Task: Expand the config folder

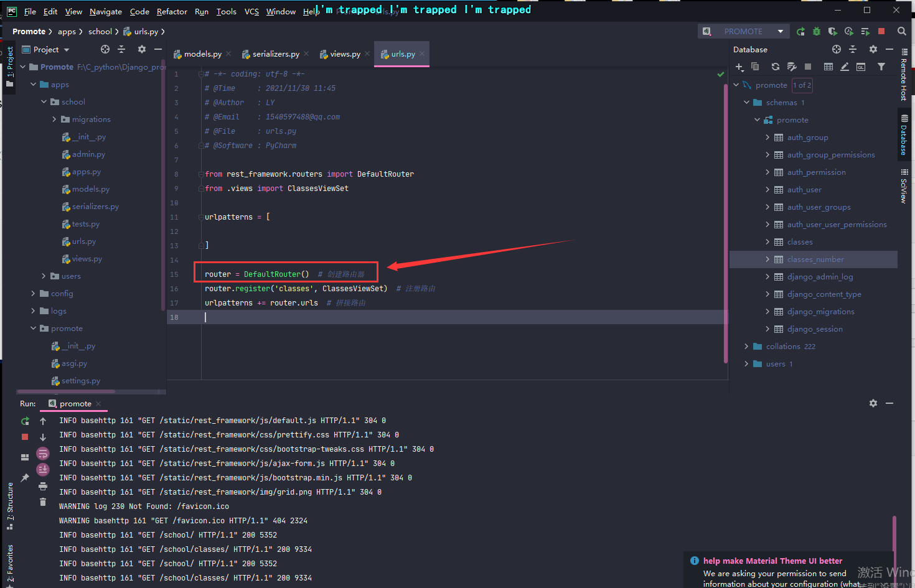Action: coord(33,293)
